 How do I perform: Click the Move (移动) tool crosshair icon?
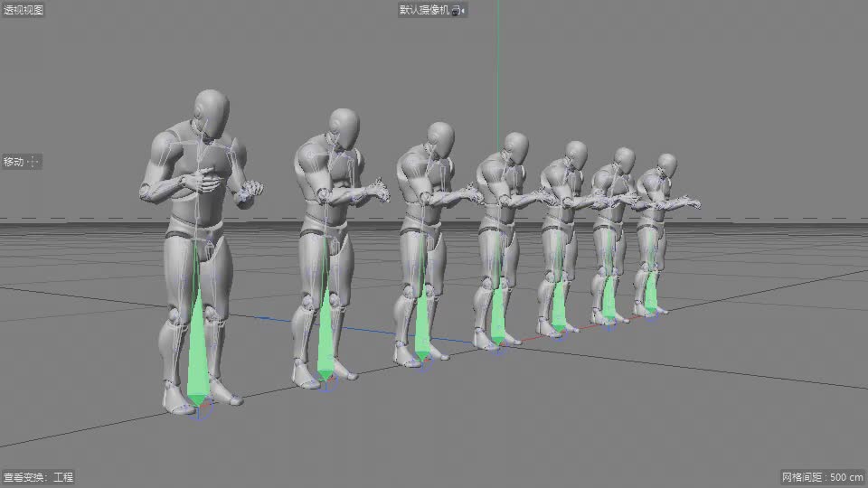click(x=33, y=162)
